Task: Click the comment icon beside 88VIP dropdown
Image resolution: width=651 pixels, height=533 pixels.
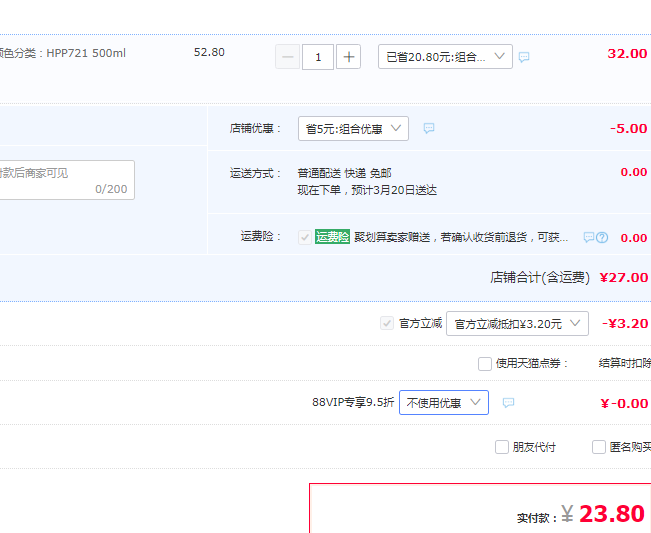Action: point(509,403)
